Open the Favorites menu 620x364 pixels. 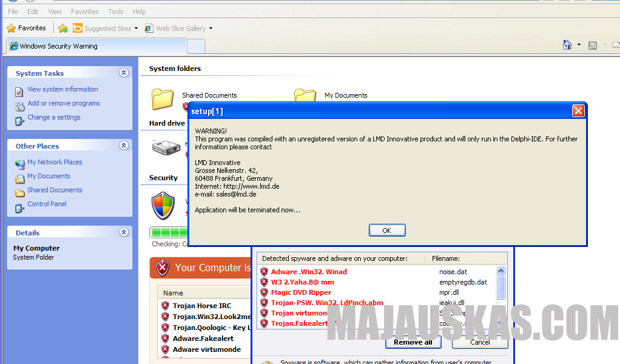[84, 12]
